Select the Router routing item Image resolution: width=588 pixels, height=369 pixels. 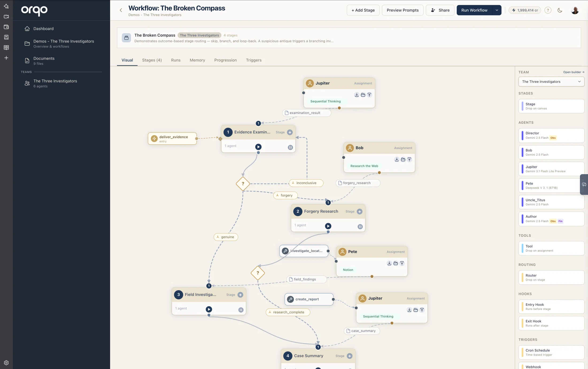[x=551, y=278]
